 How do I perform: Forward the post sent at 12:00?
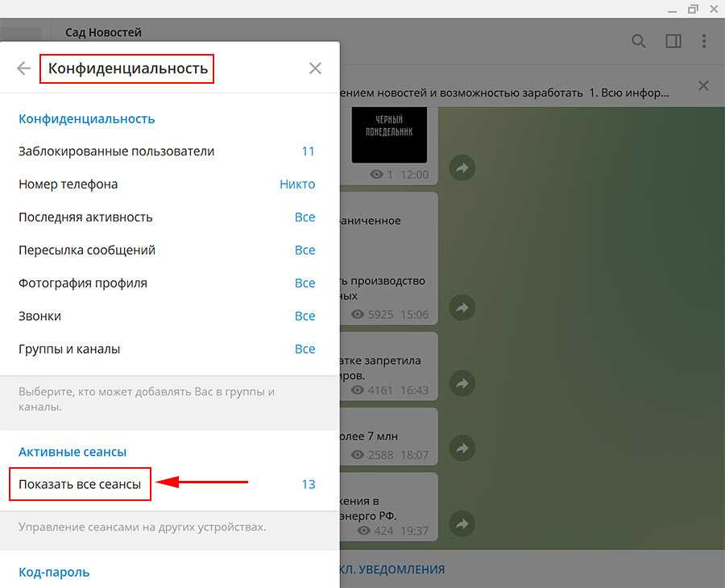click(x=462, y=168)
